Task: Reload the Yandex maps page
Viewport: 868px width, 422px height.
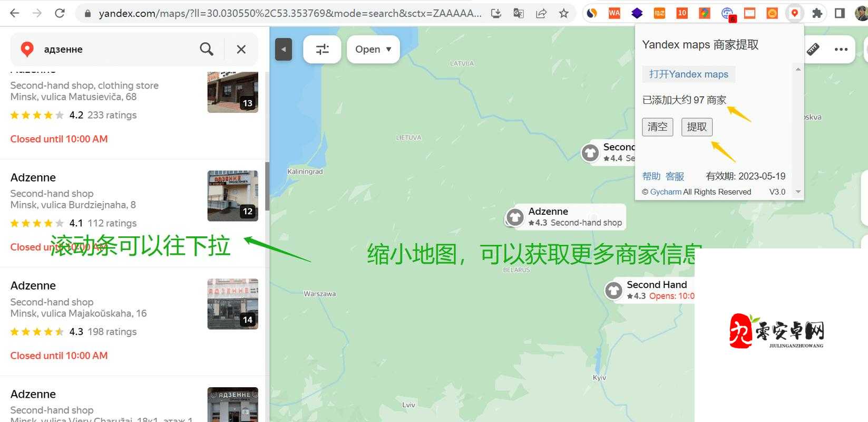Action: (60, 13)
